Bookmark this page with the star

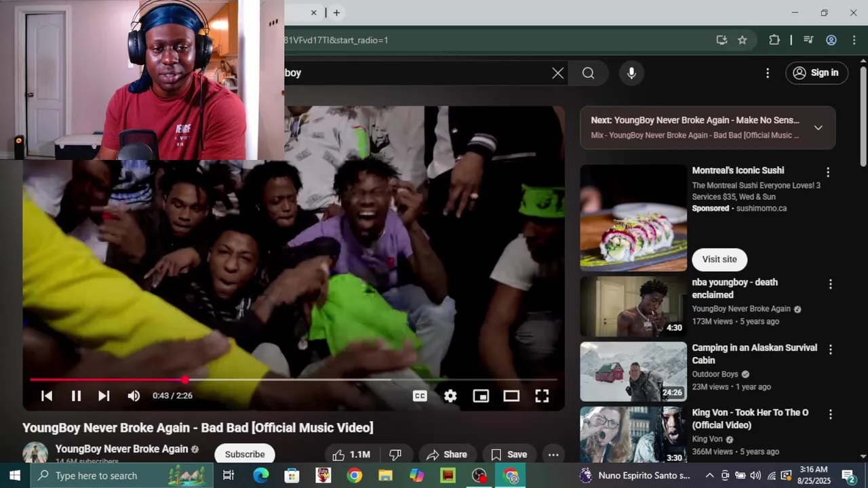point(743,40)
